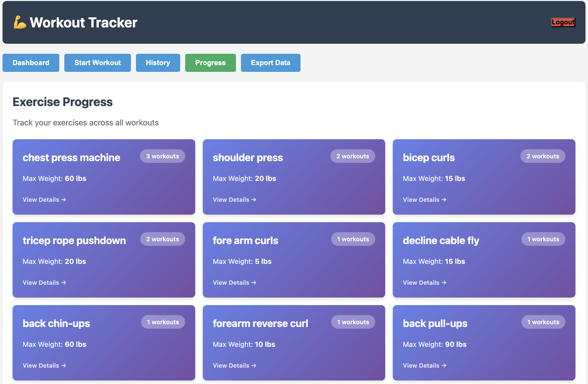
Task: Click the 3 workouts badge on chest press machine
Action: pyautogui.click(x=163, y=156)
